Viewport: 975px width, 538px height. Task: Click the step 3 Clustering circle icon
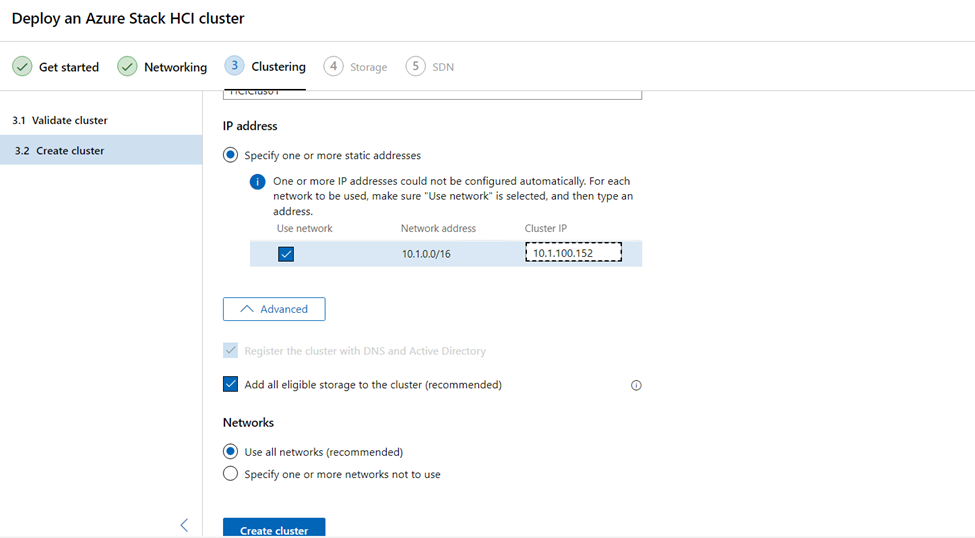[234, 65]
